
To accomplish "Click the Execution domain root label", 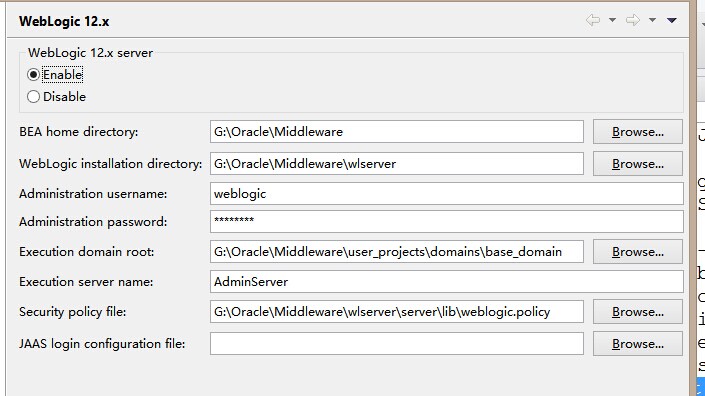I will click(86, 252).
